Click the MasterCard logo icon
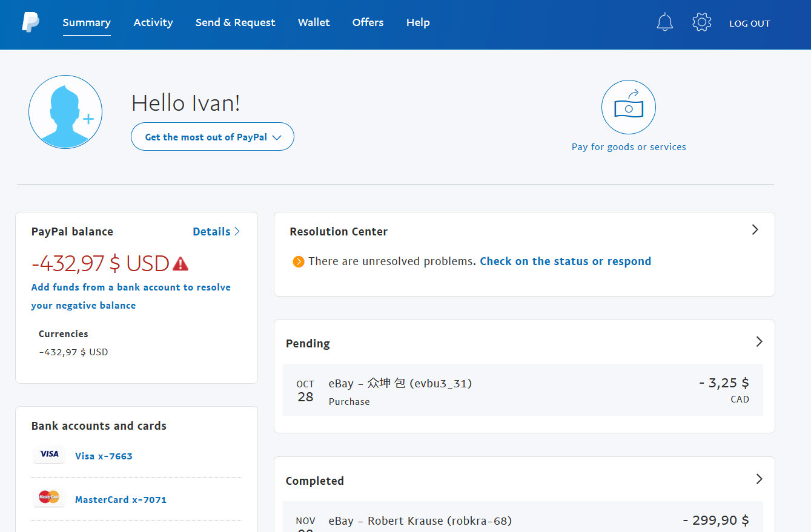 (49, 498)
